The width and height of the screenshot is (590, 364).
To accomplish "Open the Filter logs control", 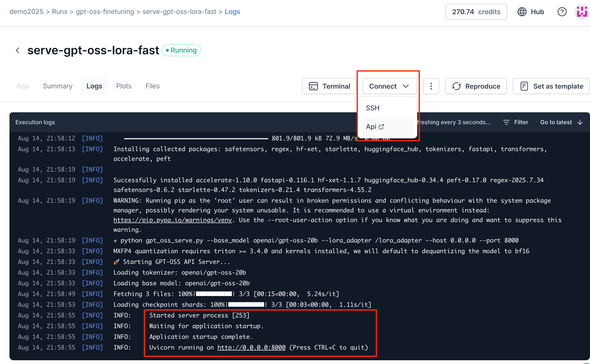I will (x=516, y=122).
